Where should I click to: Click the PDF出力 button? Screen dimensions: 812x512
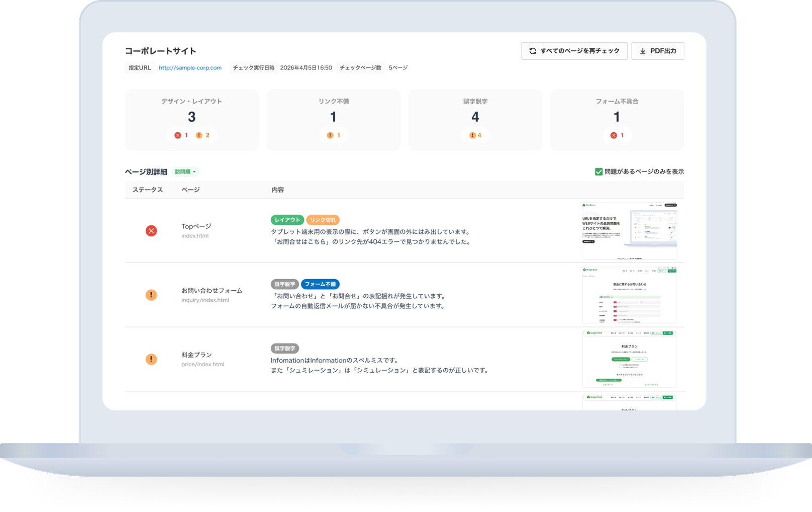[x=658, y=51]
